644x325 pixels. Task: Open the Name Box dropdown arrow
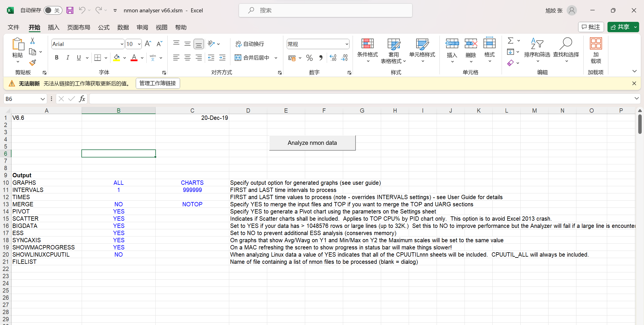click(x=43, y=99)
